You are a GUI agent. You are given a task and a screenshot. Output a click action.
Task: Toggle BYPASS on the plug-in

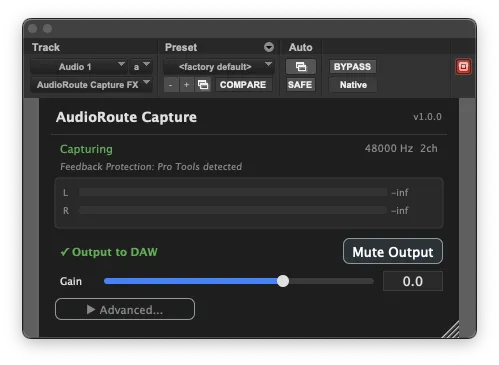[x=352, y=67]
